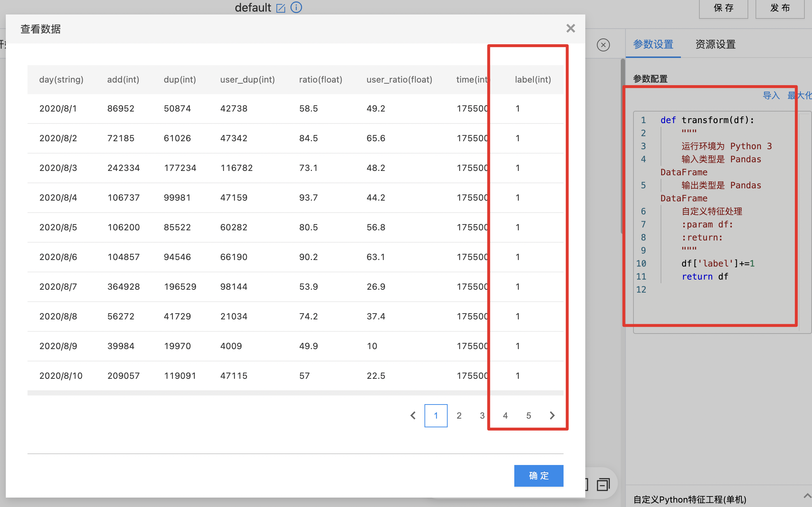Select page 2 in pagination
The image size is (812, 507).
coord(459,415)
